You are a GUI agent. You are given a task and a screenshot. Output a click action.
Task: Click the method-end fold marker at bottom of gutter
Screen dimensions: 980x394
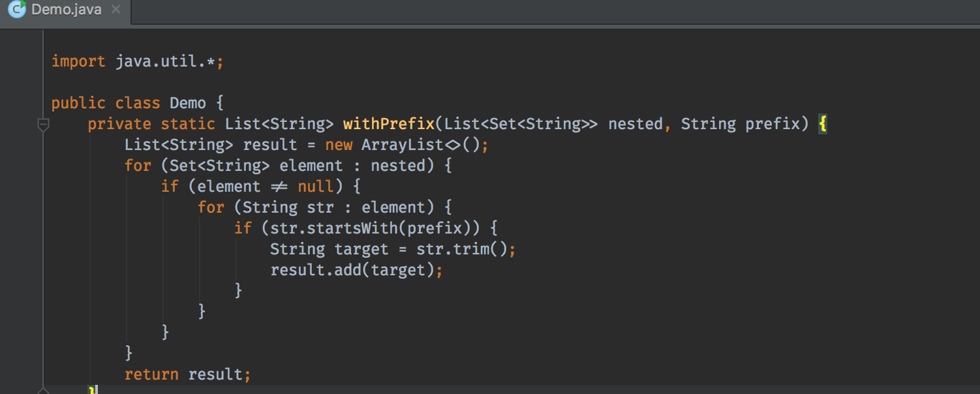(43, 391)
